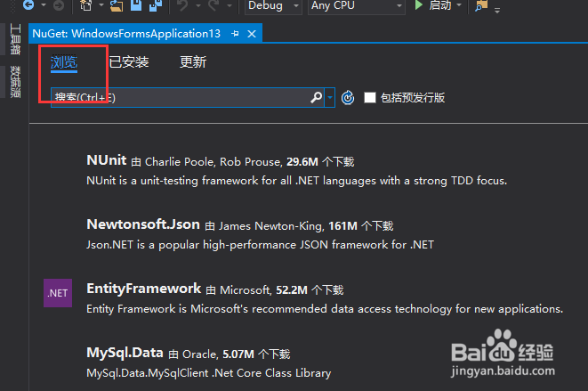Open the 工具箱 toolbox side panel
588x391 pixels.
pos(15,39)
